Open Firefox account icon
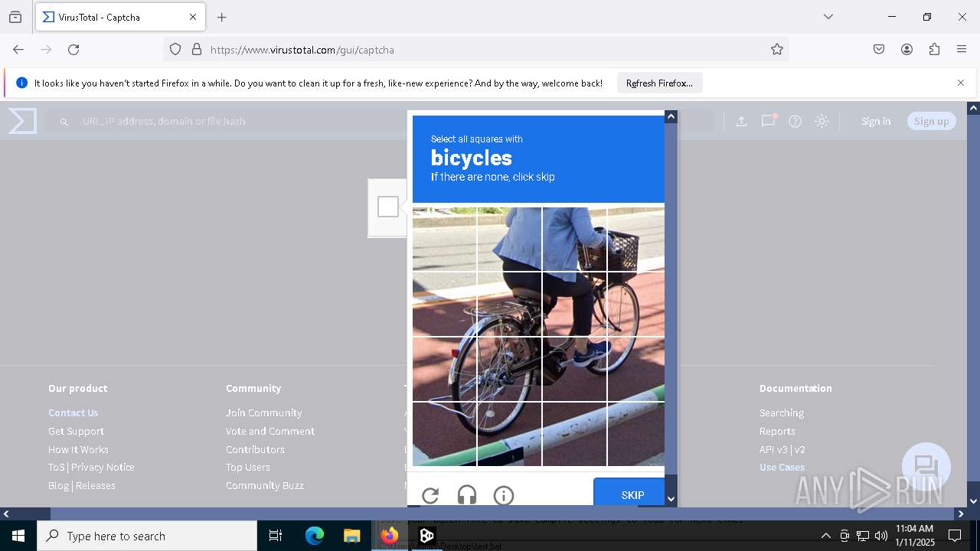The width and height of the screenshot is (980, 551). pyautogui.click(x=906, y=49)
